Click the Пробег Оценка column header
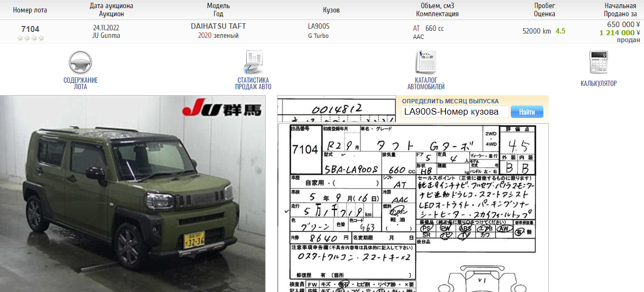This screenshot has height=292, width=644. click(544, 10)
